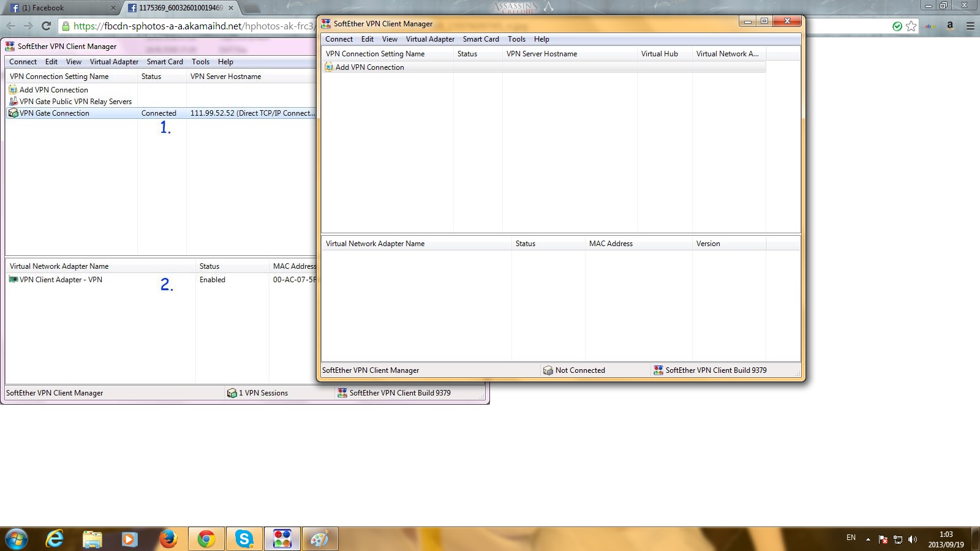Open the Smart Card menu in the front window
The width and height of the screenshot is (980, 551).
click(481, 39)
